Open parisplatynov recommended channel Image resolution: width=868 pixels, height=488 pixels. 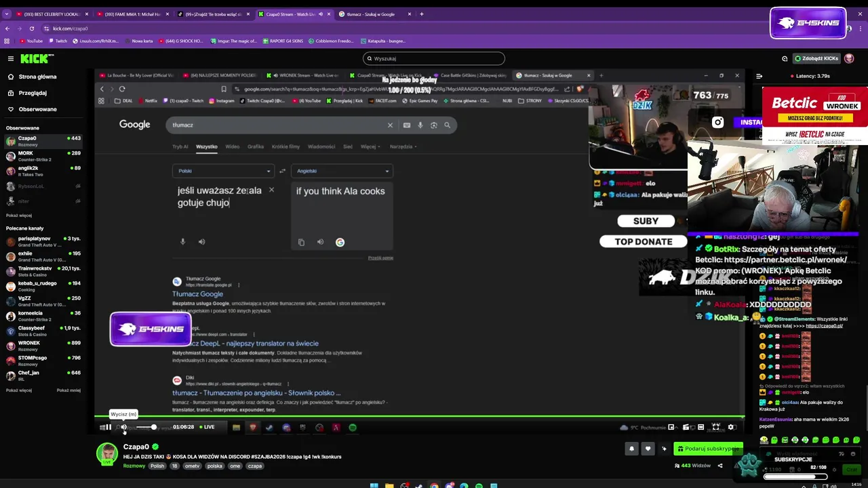click(43, 241)
